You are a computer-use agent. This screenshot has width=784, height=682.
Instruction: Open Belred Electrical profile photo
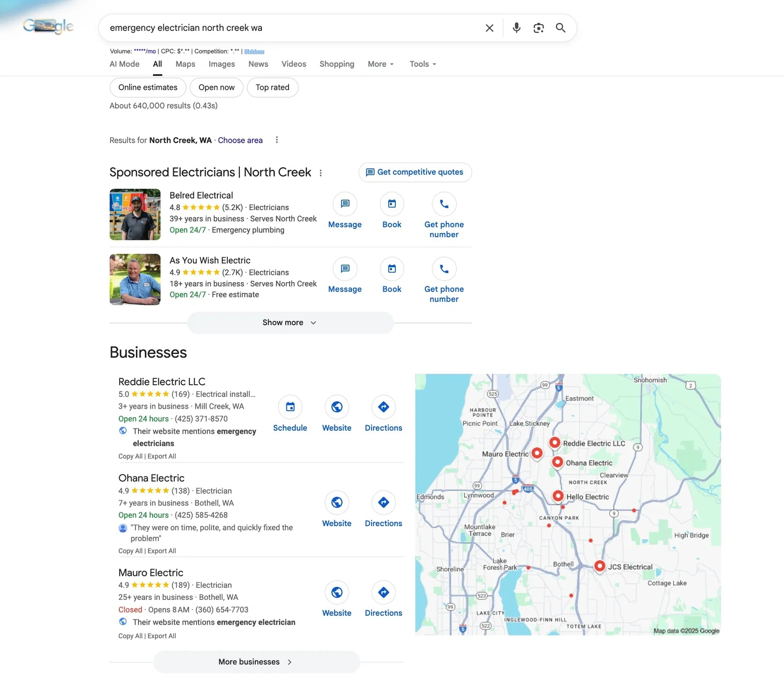coord(135,214)
